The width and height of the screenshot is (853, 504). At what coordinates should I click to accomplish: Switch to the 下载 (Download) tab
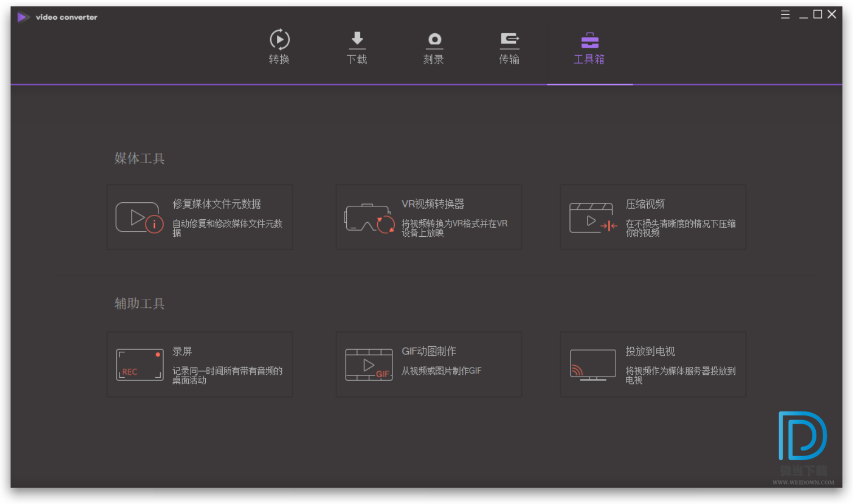pyautogui.click(x=357, y=47)
